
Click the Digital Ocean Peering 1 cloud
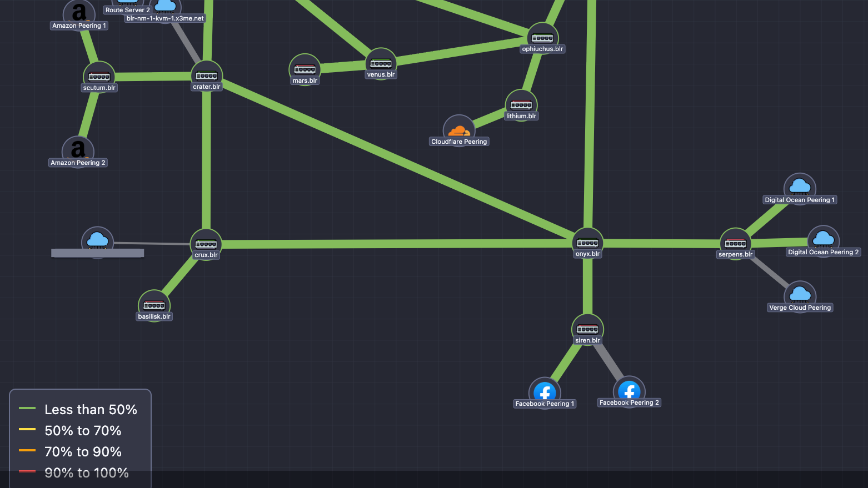[800, 187]
